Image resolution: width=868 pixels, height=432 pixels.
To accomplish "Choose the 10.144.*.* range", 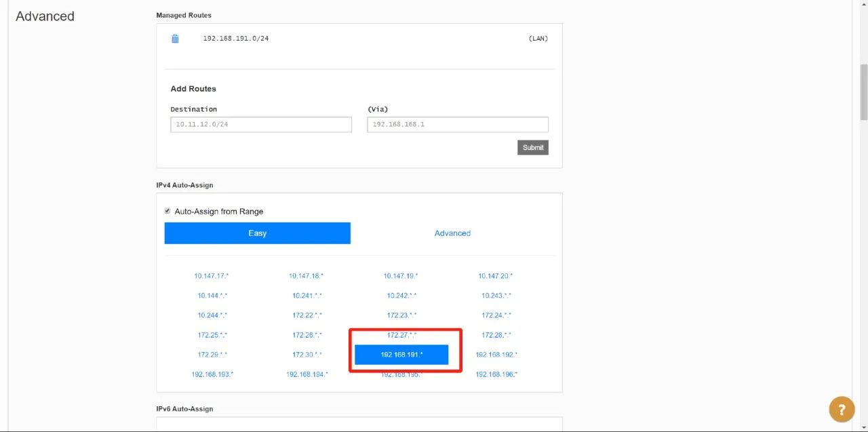I will click(212, 296).
